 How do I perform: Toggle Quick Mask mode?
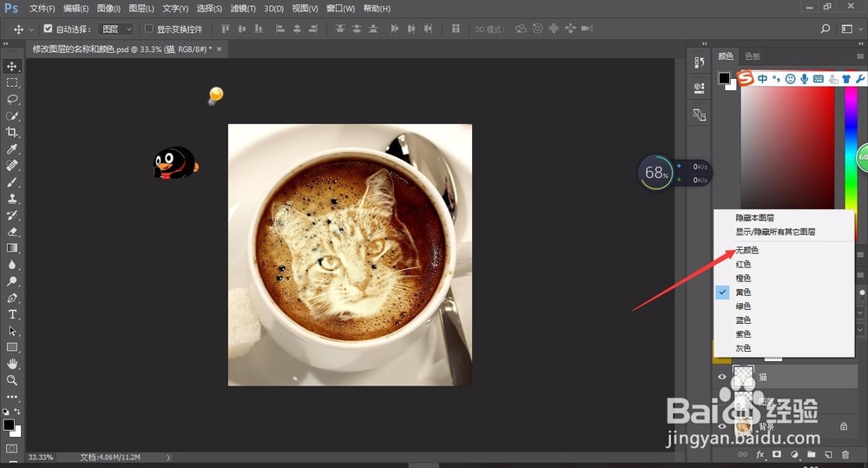(11, 449)
